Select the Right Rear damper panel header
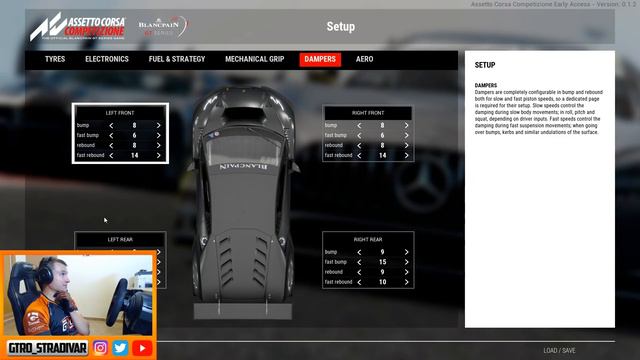Image resolution: width=640 pixels, height=360 pixels. (x=368, y=240)
